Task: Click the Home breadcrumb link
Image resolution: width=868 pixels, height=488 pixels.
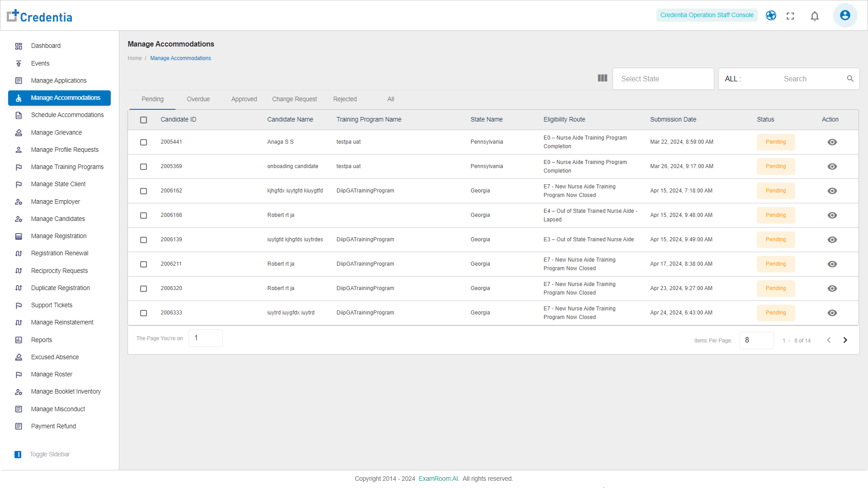Action: [x=134, y=58]
